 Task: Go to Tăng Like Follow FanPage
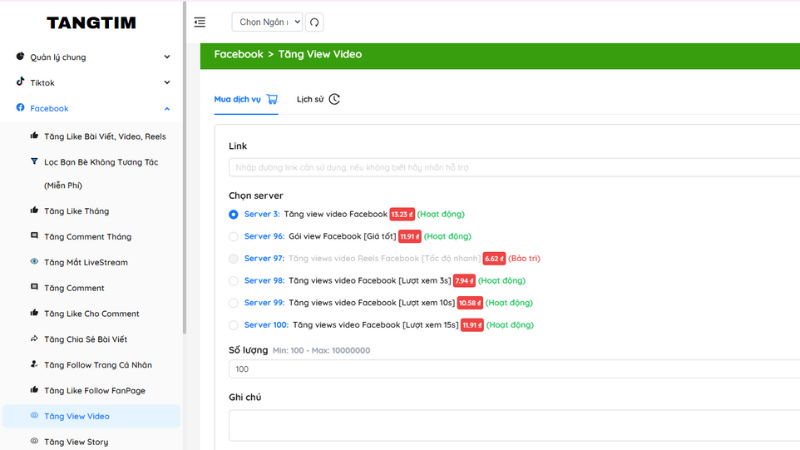94,390
